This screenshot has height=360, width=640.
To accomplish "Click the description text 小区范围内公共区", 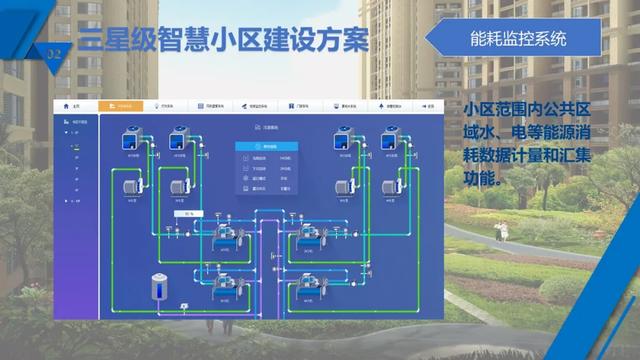I will tap(527, 110).
